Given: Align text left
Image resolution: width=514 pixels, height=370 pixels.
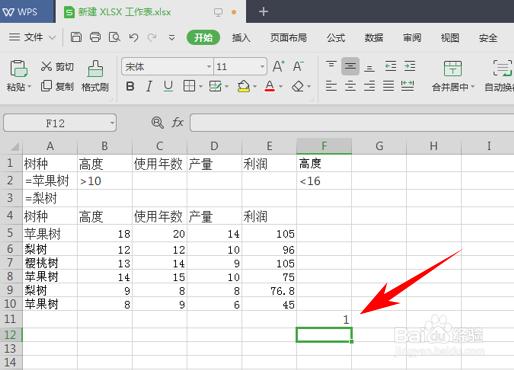Looking at the screenshot, I should click(331, 86).
